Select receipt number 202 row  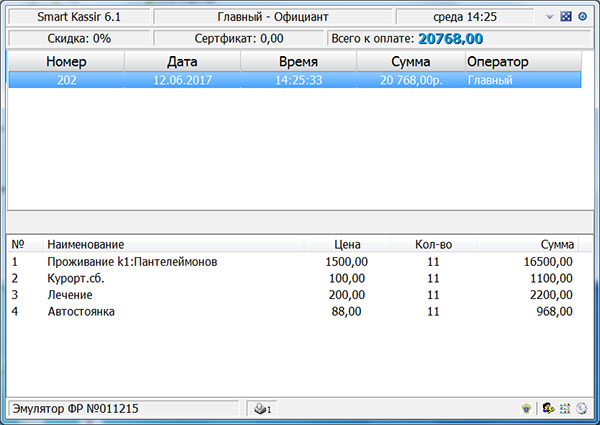pyautogui.click(x=294, y=80)
